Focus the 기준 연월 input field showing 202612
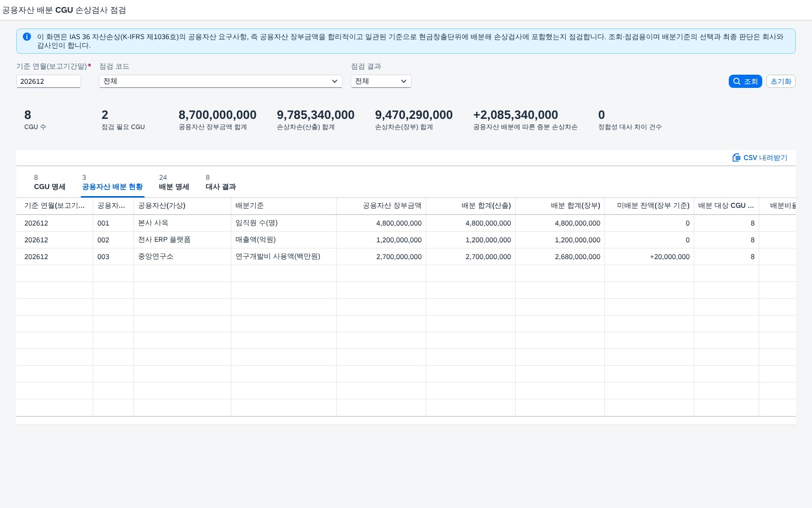Image resolution: width=812 pixels, height=508 pixels. coord(49,81)
